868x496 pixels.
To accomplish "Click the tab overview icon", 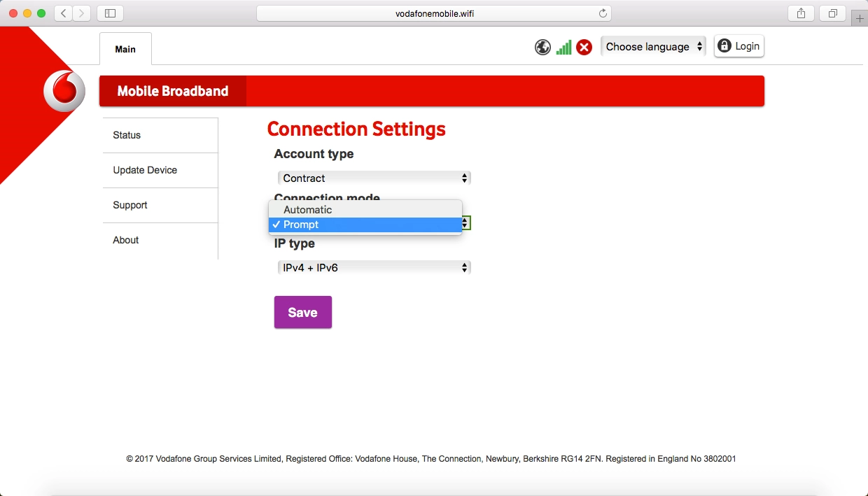I will 832,13.
